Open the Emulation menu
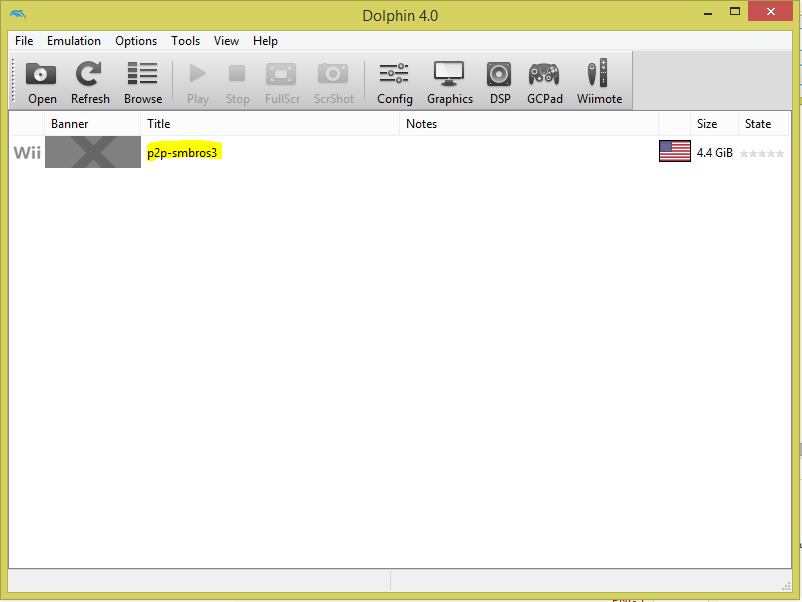802x602 pixels. pos(74,41)
